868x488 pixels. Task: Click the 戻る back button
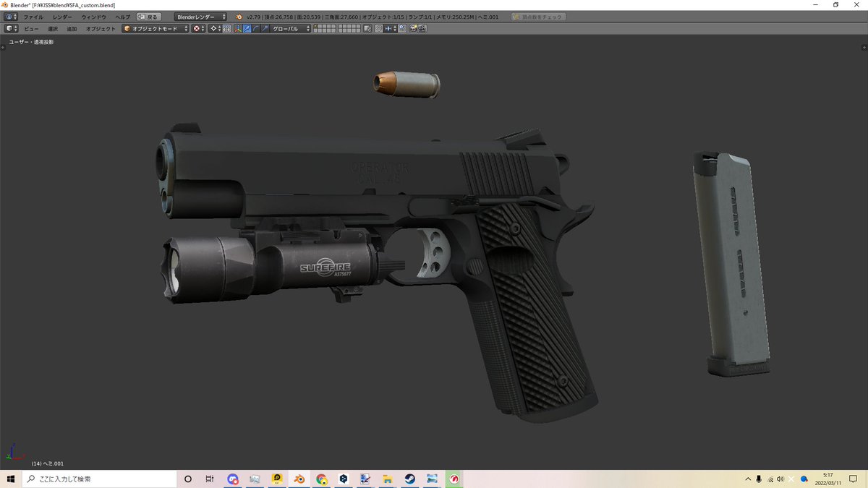point(148,17)
